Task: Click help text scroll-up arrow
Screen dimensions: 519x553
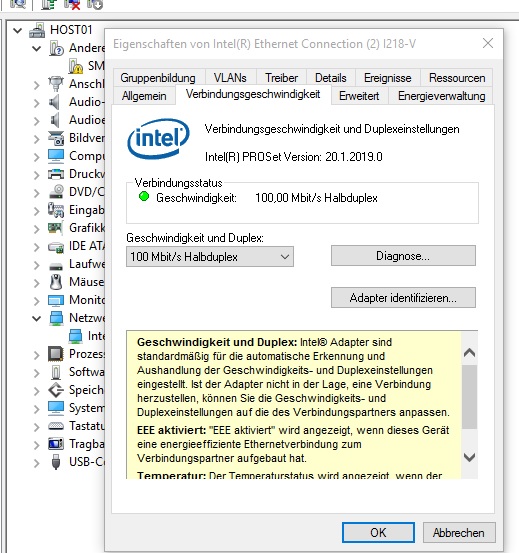Action: pyautogui.click(x=469, y=352)
